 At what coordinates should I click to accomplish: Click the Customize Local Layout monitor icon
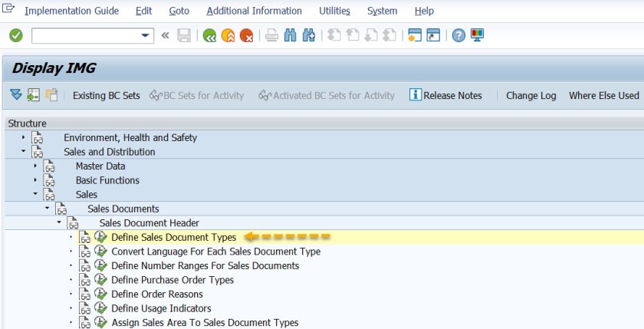pyautogui.click(x=477, y=35)
